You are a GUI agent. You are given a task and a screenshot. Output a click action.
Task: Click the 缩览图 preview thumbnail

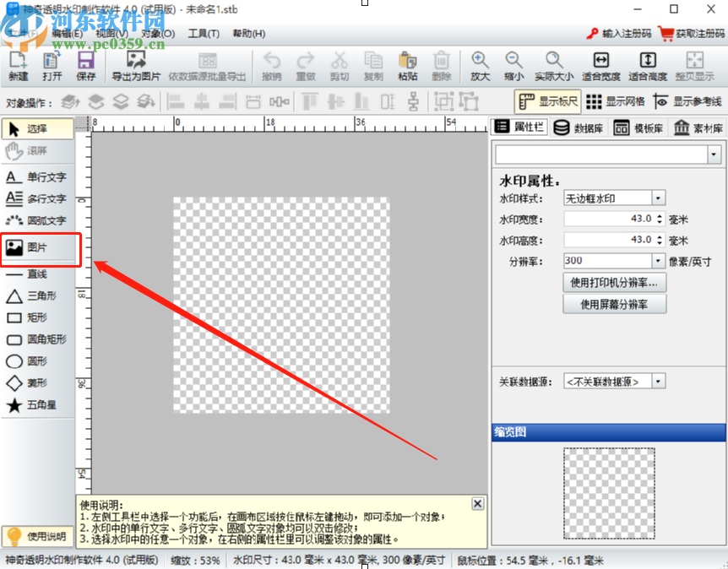(609, 493)
